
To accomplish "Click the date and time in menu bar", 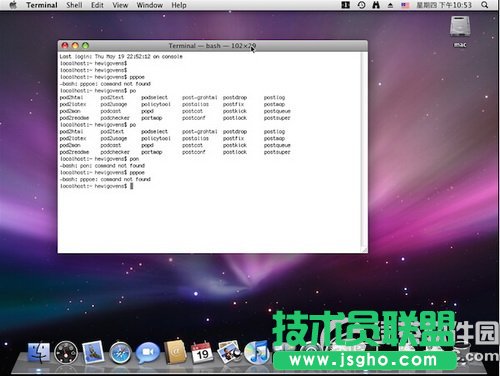I will coord(444,5).
